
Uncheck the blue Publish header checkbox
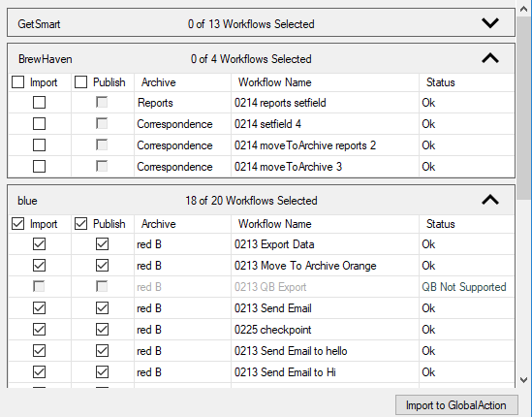80,224
